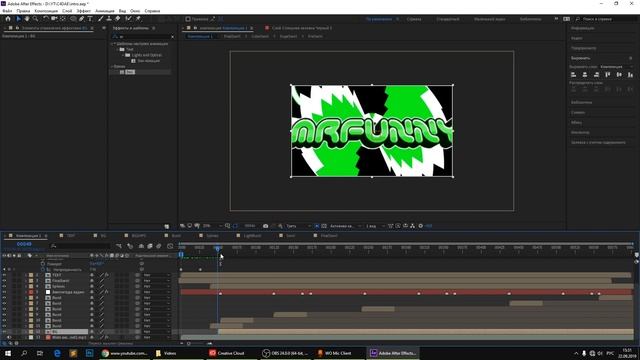This screenshot has width=640, height=360.
Task: Click align left icon in Align panel
Action: [573, 75]
